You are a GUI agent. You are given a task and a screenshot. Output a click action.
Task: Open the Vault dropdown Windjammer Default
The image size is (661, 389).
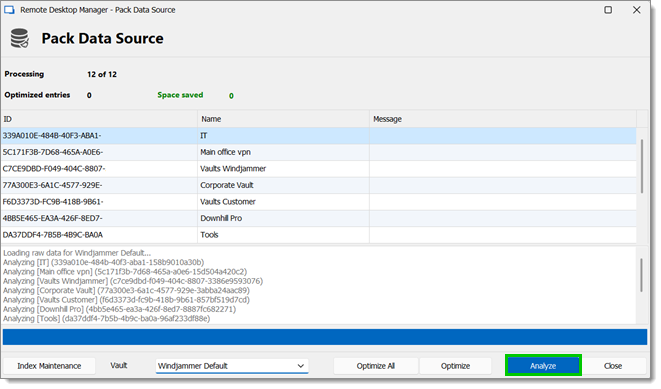click(x=232, y=366)
